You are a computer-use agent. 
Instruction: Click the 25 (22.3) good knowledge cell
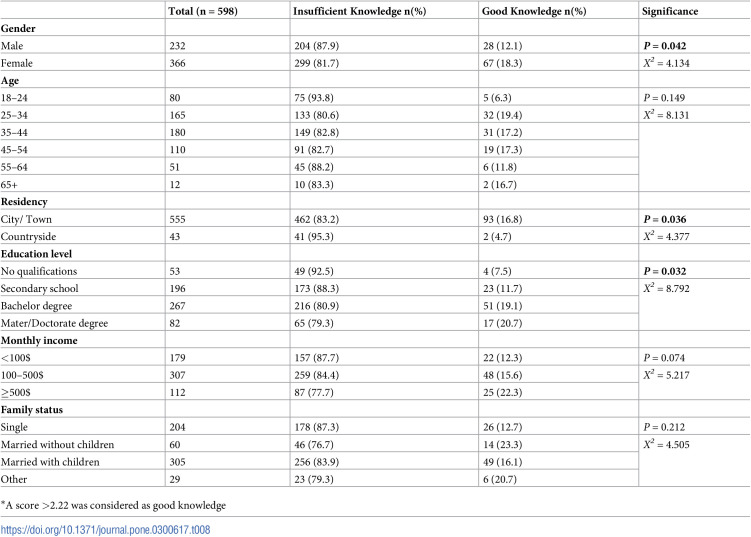point(502,392)
